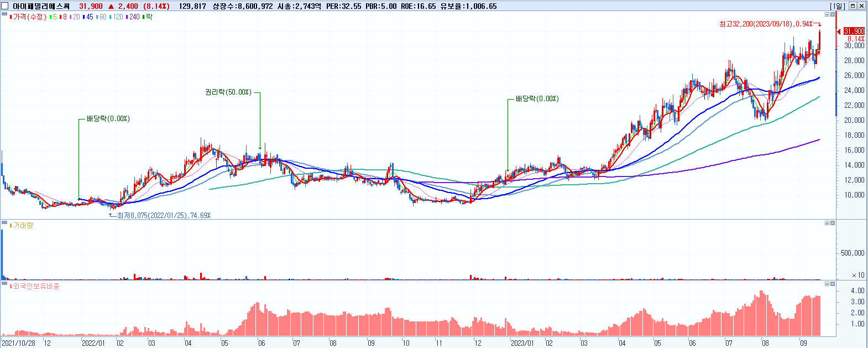Click the 10,000 price axis label
The width and height of the screenshot is (868, 348).
click(854, 195)
